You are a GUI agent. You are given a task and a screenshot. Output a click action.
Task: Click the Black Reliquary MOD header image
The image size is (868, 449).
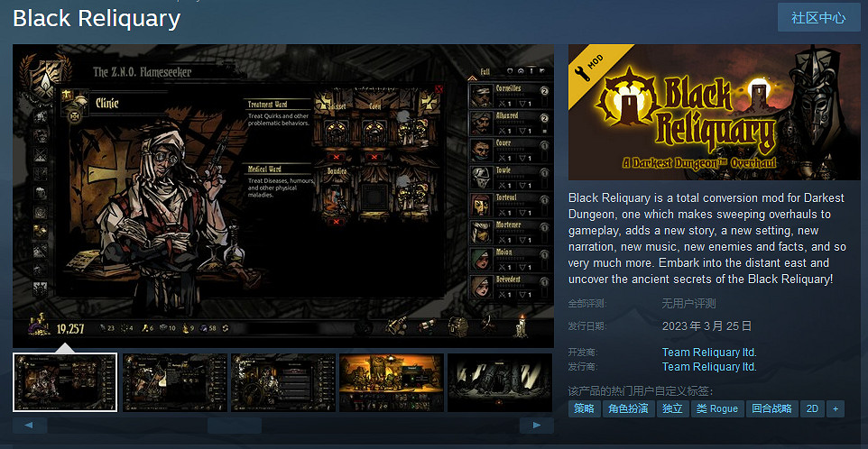pos(714,112)
